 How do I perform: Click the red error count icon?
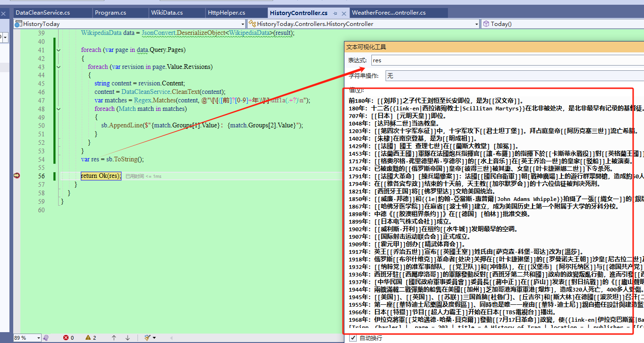(66, 338)
